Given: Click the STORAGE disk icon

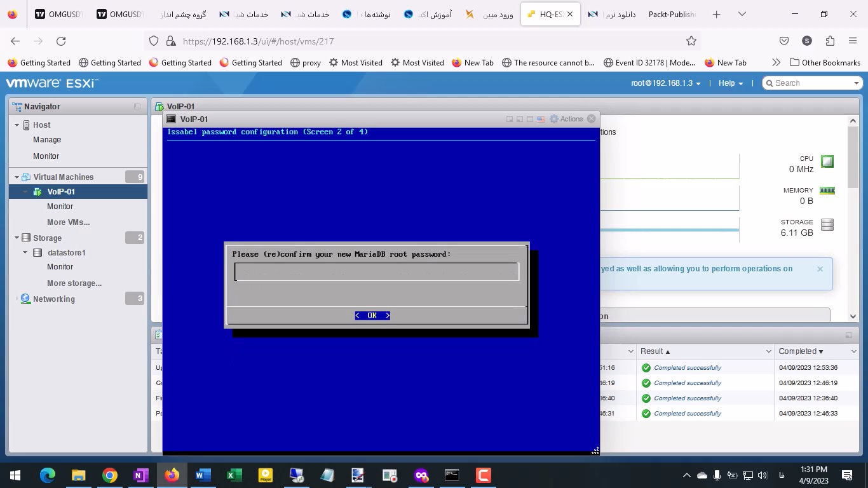Looking at the screenshot, I should 827,224.
